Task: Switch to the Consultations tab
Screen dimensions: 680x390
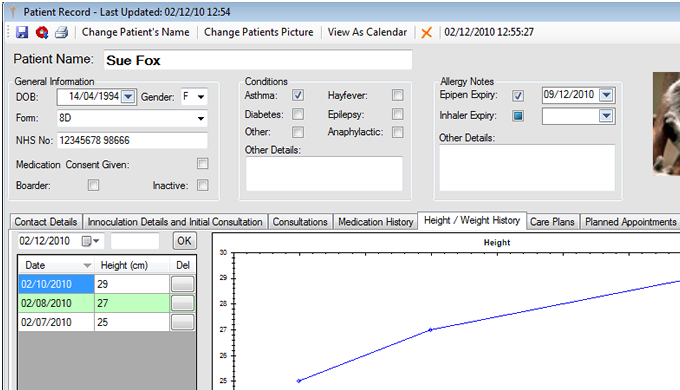Action: pos(300,222)
